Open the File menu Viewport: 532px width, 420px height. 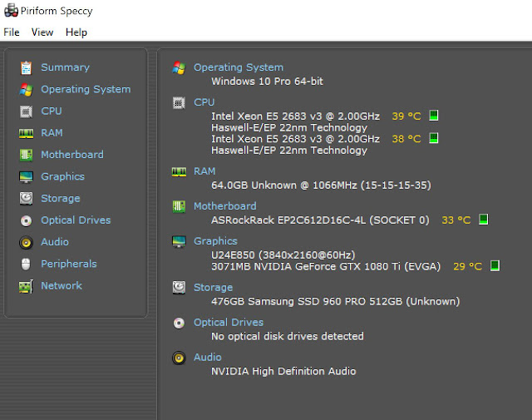coord(11,32)
